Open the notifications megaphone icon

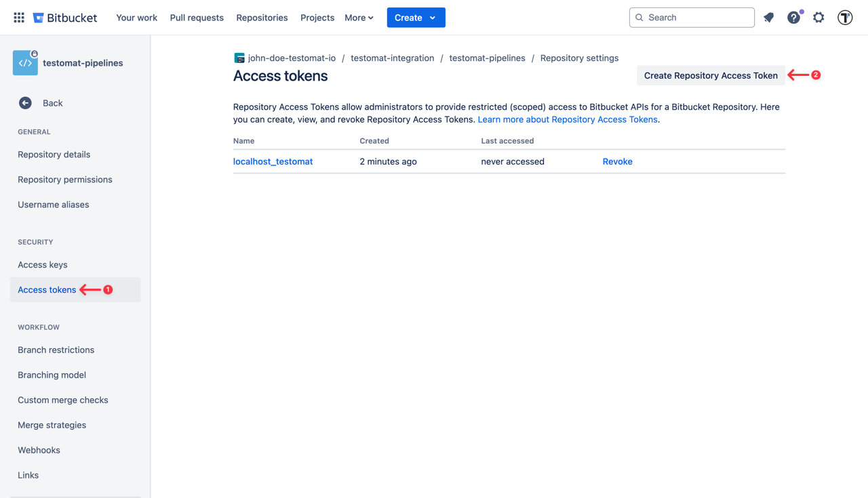[x=768, y=18]
